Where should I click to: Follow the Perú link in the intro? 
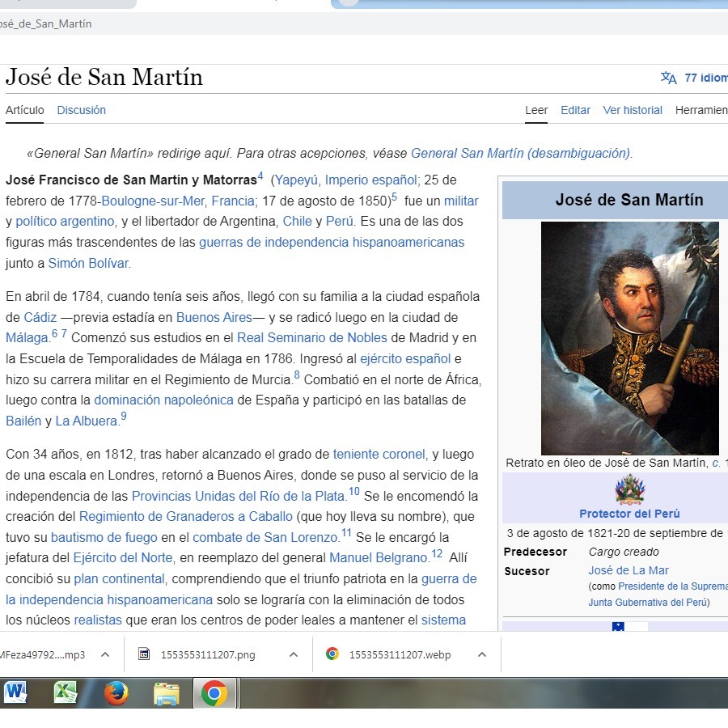point(340,222)
